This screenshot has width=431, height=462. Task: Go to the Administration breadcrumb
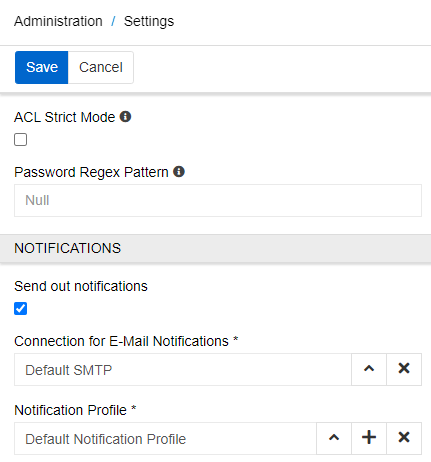tap(58, 21)
